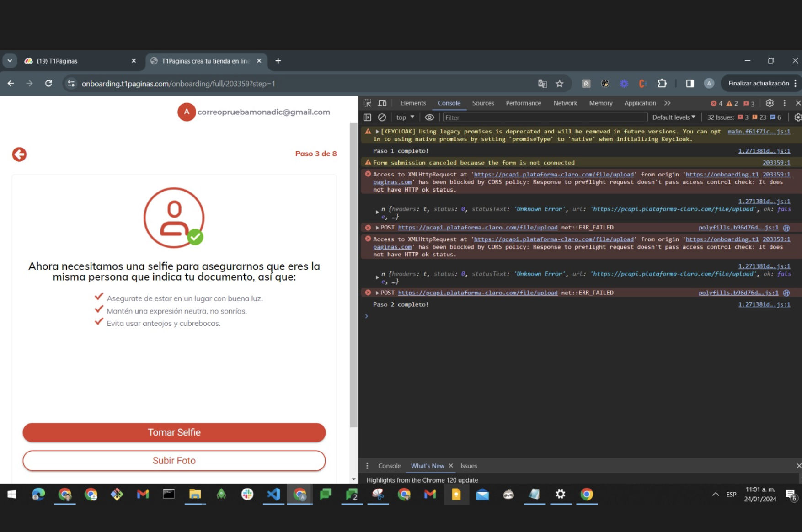The height and width of the screenshot is (532, 802).
Task: Click the page's vertical scrollbar
Action: point(353,274)
